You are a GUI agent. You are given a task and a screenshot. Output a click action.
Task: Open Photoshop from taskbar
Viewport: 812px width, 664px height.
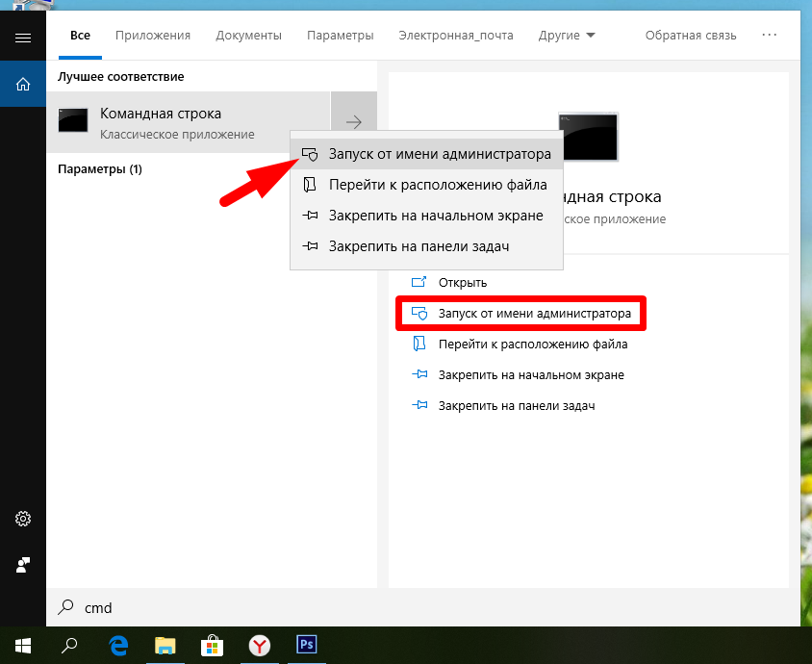(x=307, y=645)
